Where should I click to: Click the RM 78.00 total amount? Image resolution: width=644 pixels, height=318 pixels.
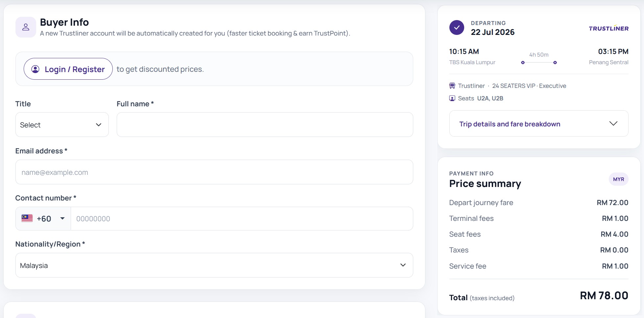click(x=604, y=296)
